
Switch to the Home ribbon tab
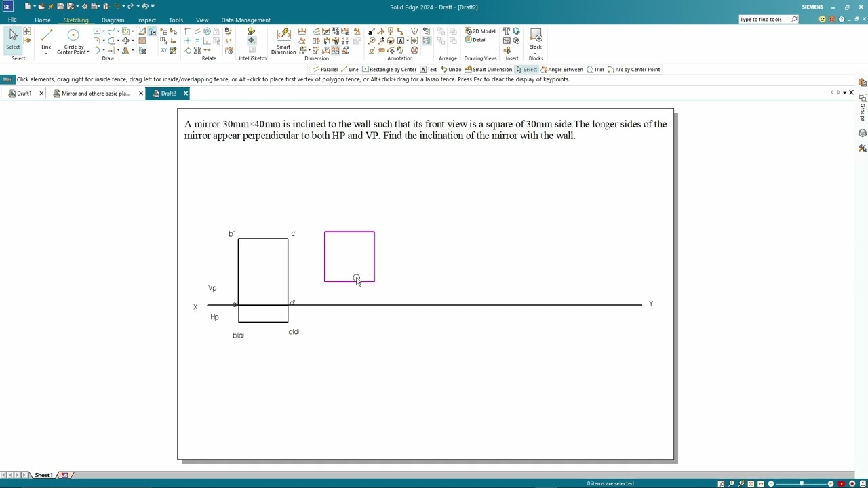click(43, 20)
